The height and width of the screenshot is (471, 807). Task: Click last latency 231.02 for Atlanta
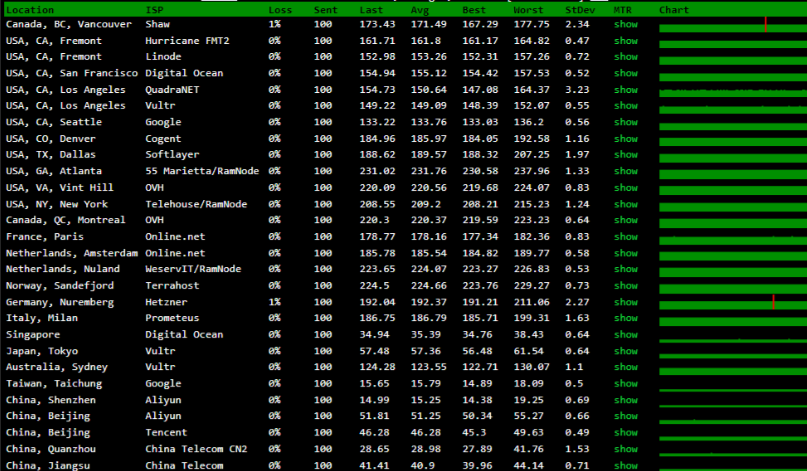[x=377, y=171]
